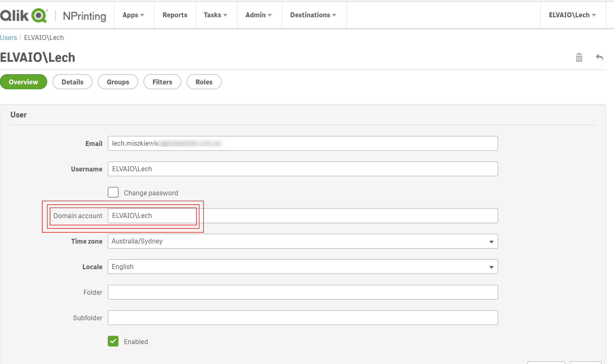Open Reports in the navigation bar

point(175,15)
